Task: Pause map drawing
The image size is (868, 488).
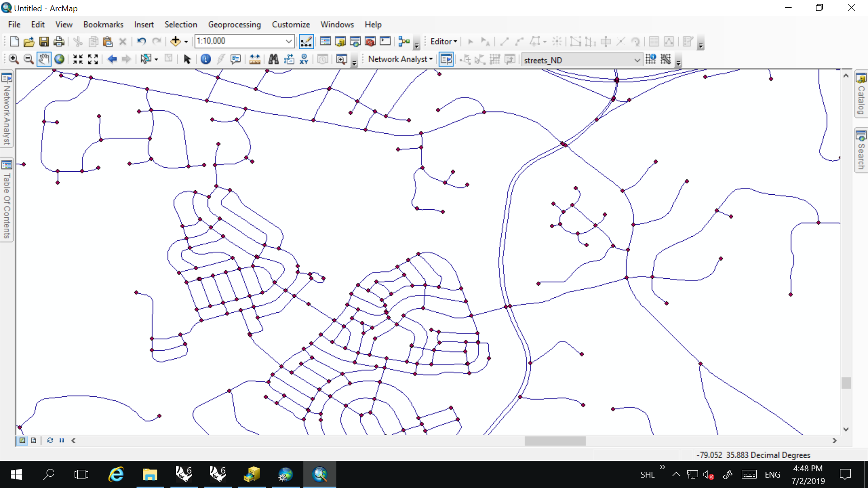Action: (61, 441)
